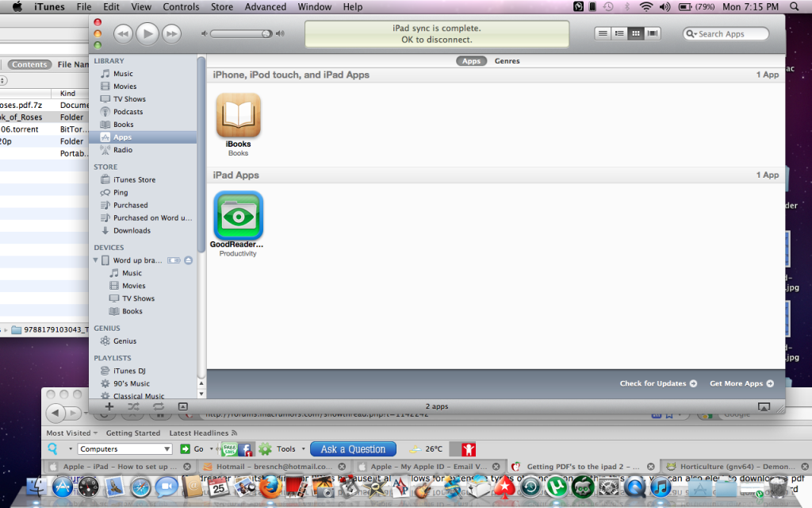Switch to grid view
Screen dimensions: 812x508
636,33
